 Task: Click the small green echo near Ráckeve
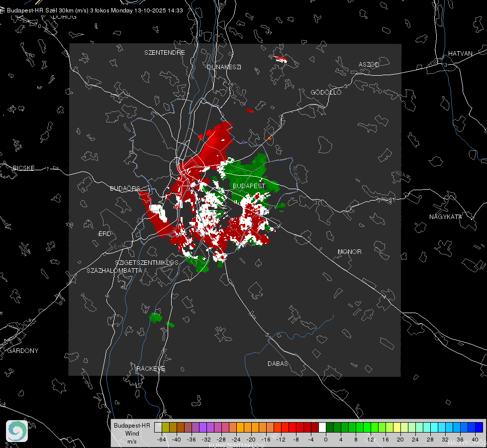(x=156, y=318)
